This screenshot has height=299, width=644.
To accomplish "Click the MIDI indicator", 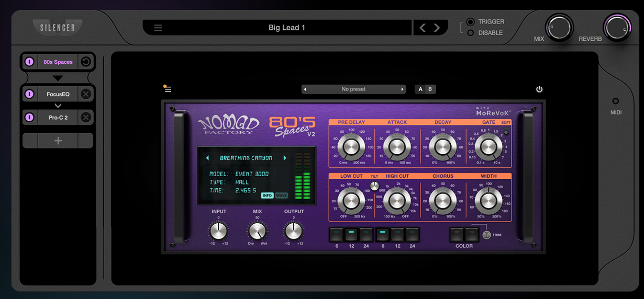I will coord(616,101).
